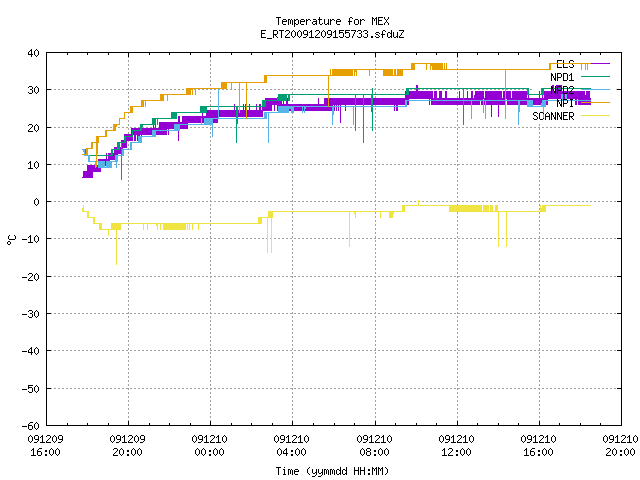The image size is (640, 480).
Task: Click the yellow SCANNER legend line sample
Action: 595,116
